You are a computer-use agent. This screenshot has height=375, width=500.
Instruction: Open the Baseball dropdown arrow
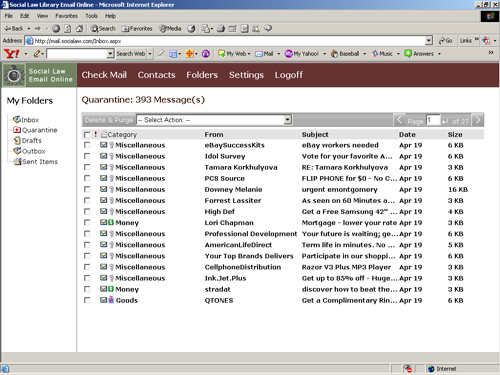365,54
